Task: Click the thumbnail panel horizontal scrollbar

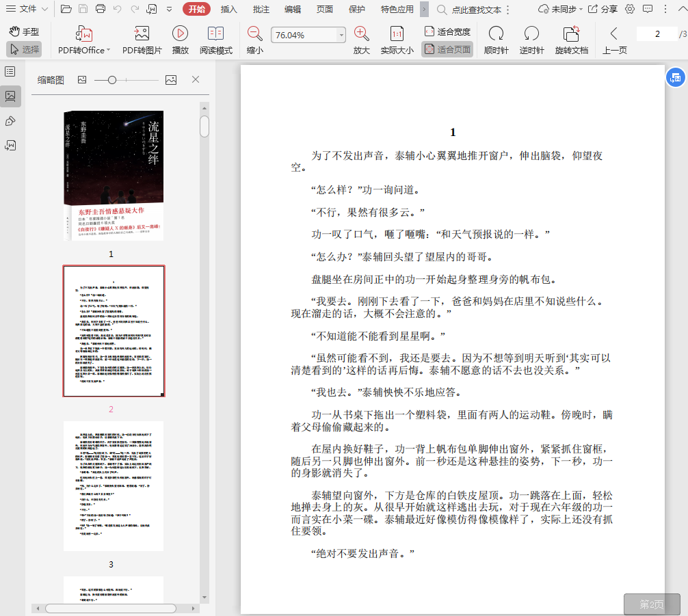Action: click(x=111, y=608)
